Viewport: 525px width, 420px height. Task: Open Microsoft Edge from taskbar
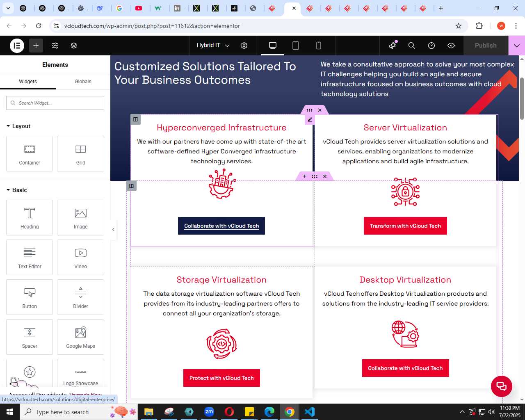pyautogui.click(x=269, y=412)
